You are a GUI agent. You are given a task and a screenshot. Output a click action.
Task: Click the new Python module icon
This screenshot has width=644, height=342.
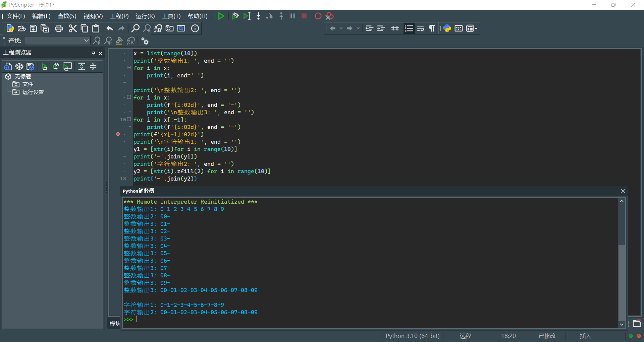point(10,28)
